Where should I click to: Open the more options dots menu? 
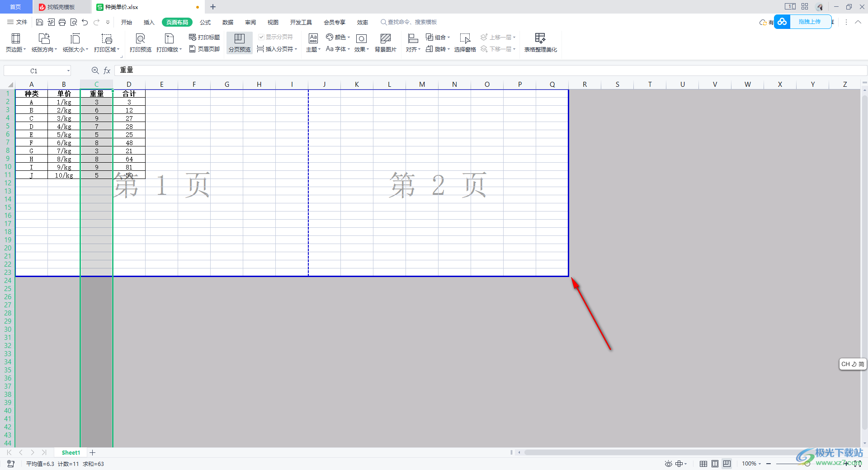tap(846, 22)
